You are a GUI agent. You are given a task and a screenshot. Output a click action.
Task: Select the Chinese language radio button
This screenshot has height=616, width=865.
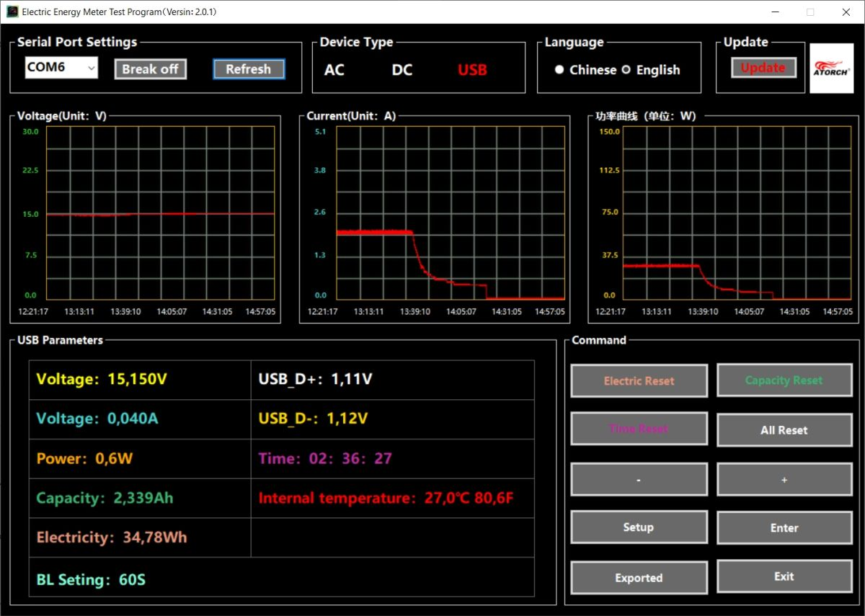pos(559,70)
